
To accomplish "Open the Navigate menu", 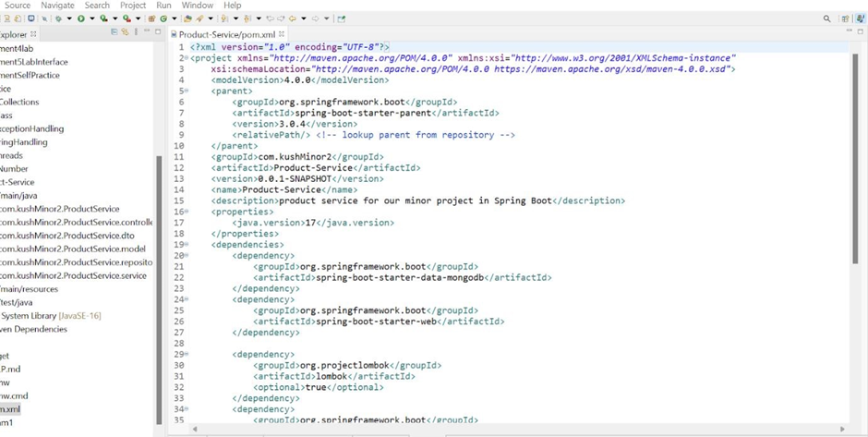I will (x=57, y=6).
